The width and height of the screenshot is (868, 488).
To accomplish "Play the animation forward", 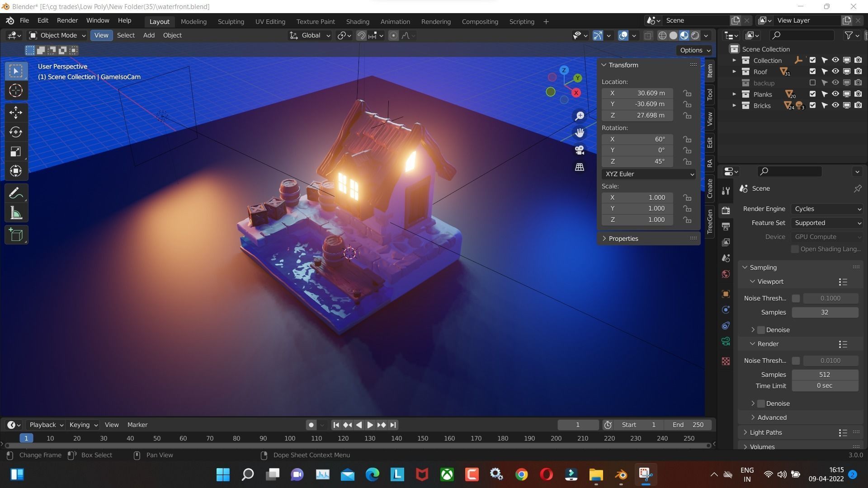I will click(x=370, y=425).
